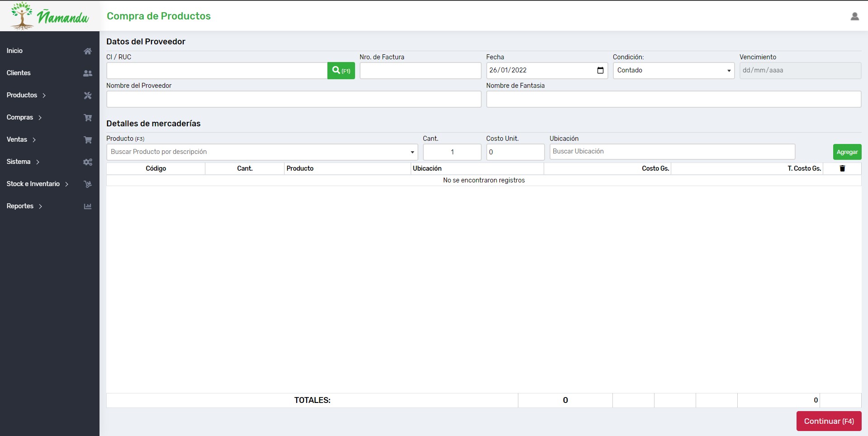Click the Inicio home icon
Image resolution: width=868 pixels, height=436 pixels.
(x=88, y=51)
